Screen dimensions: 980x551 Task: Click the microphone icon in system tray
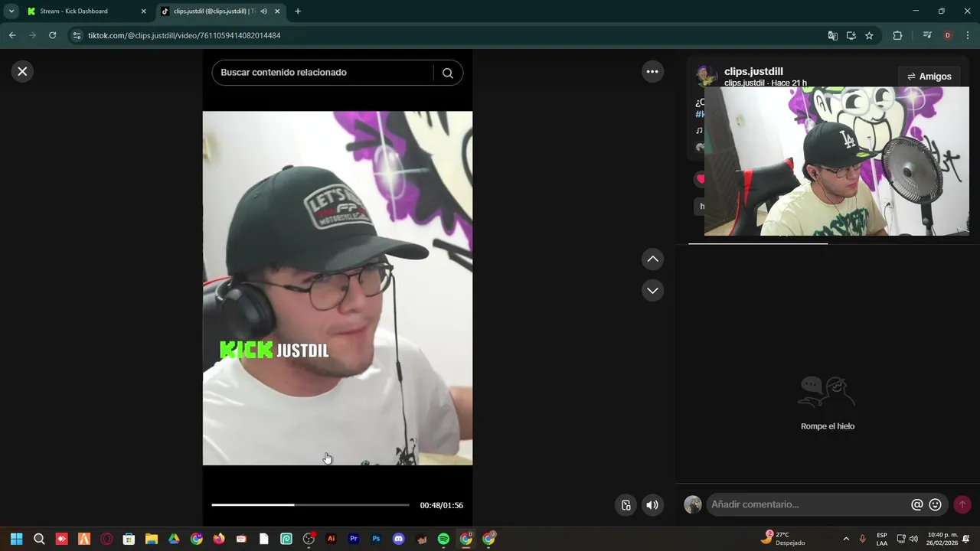(x=863, y=539)
